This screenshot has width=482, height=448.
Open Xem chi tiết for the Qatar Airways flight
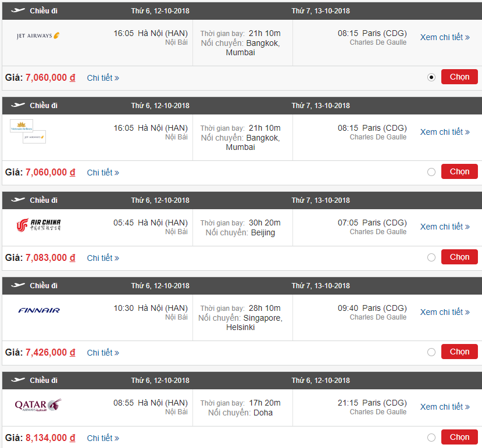pyautogui.click(x=445, y=407)
